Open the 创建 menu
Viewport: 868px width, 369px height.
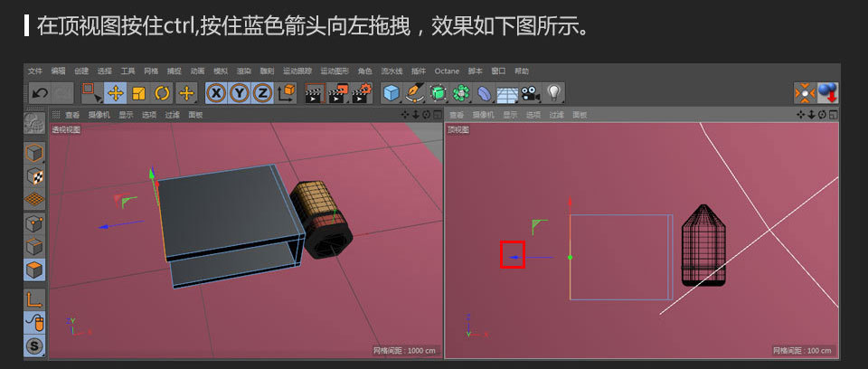(x=81, y=71)
